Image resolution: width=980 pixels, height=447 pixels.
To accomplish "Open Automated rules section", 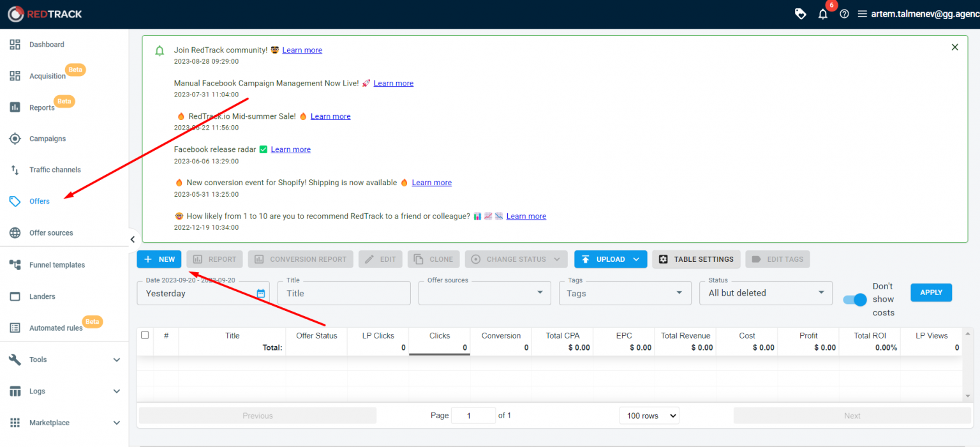I will pos(56,328).
